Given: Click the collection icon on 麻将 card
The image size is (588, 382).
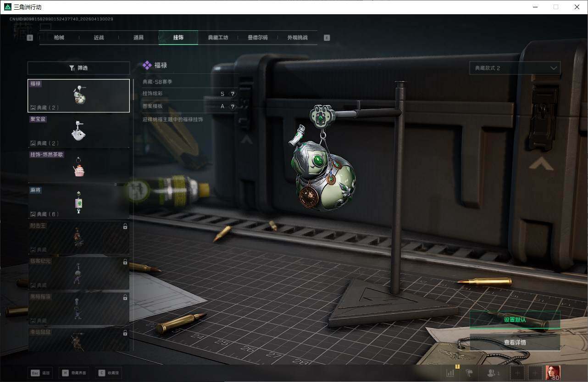Looking at the screenshot, I should (x=33, y=214).
